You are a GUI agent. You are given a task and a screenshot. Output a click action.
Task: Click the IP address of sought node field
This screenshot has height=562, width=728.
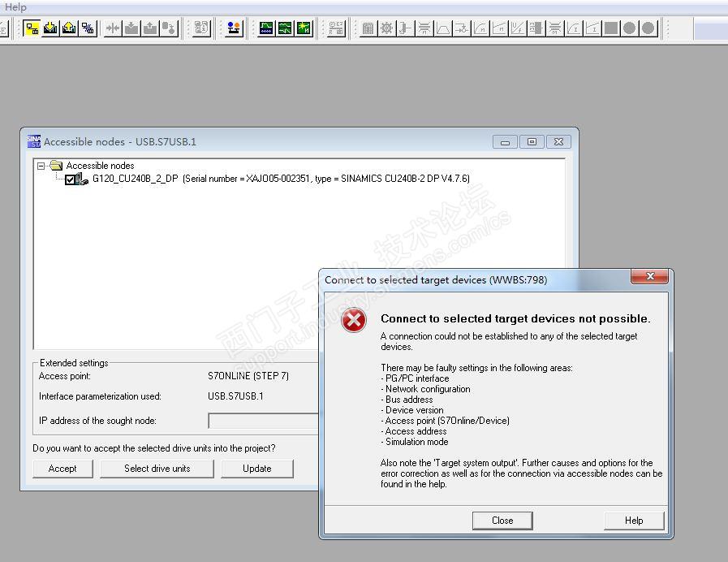(x=263, y=421)
